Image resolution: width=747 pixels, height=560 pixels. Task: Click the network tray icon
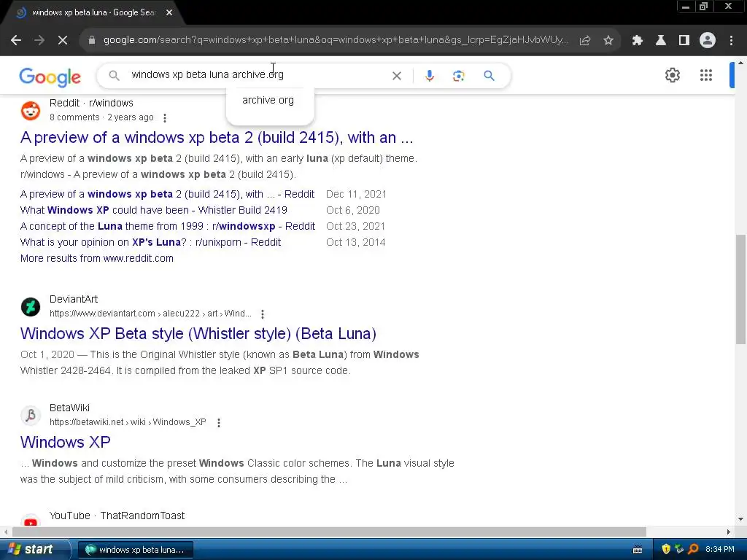[x=679, y=549]
